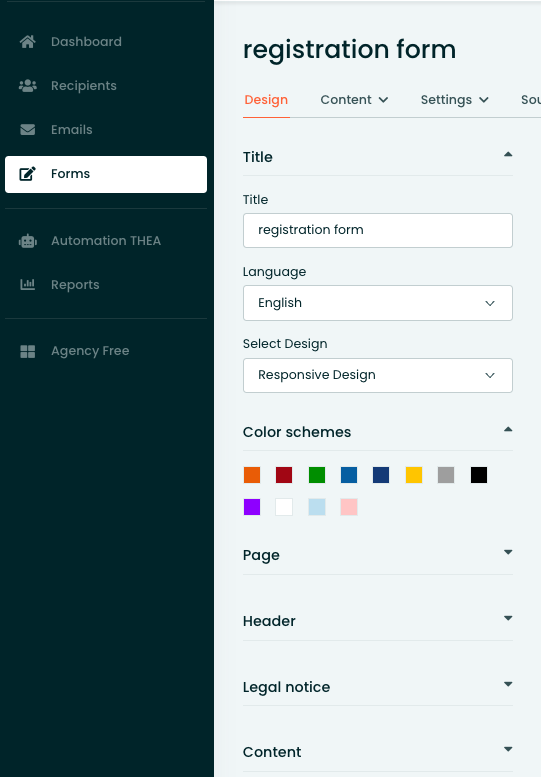This screenshot has height=777, width=541.
Task: Click the Dashboard home icon
Action: click(28, 42)
